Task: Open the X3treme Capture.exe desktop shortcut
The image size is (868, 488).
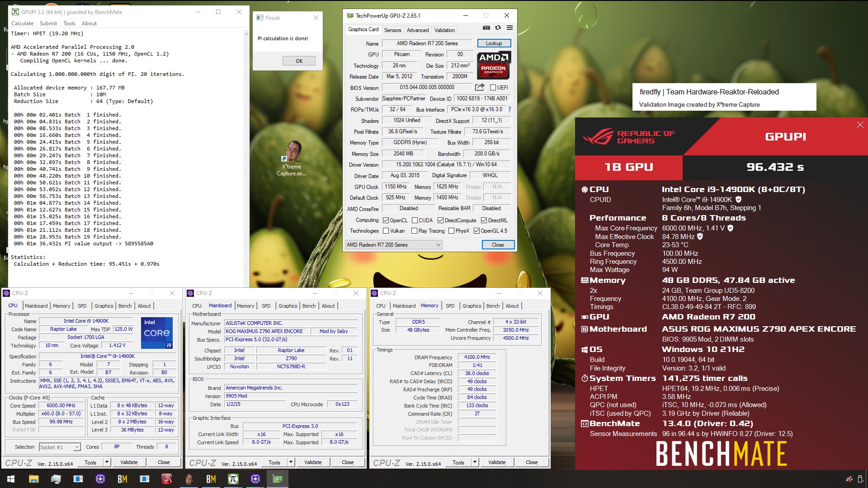Action: pos(292,158)
